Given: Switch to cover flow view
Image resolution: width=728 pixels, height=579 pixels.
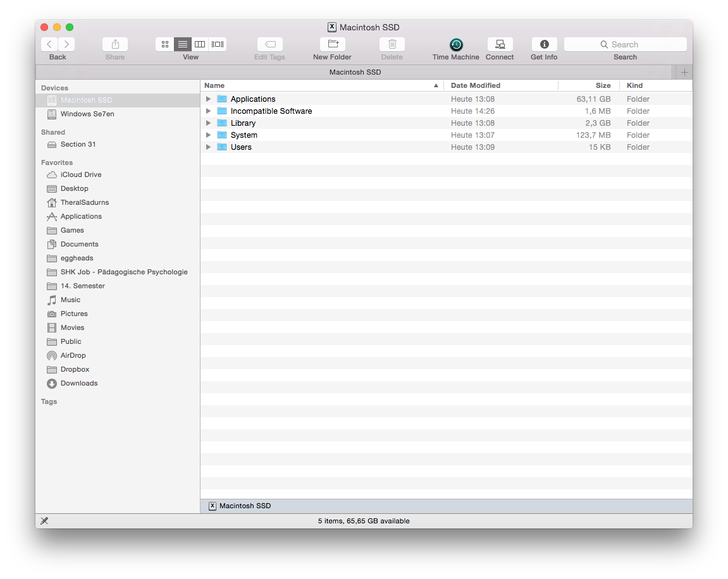Looking at the screenshot, I should point(218,44).
